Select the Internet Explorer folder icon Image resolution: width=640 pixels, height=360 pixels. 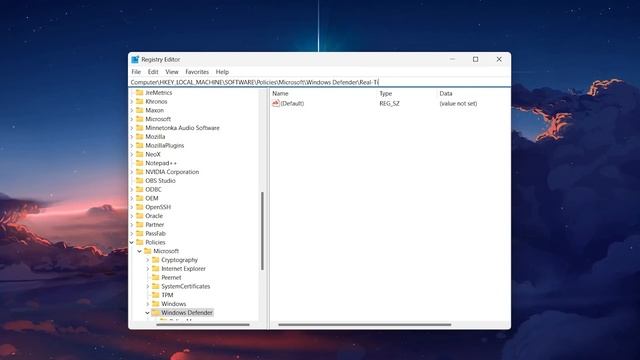click(156, 269)
